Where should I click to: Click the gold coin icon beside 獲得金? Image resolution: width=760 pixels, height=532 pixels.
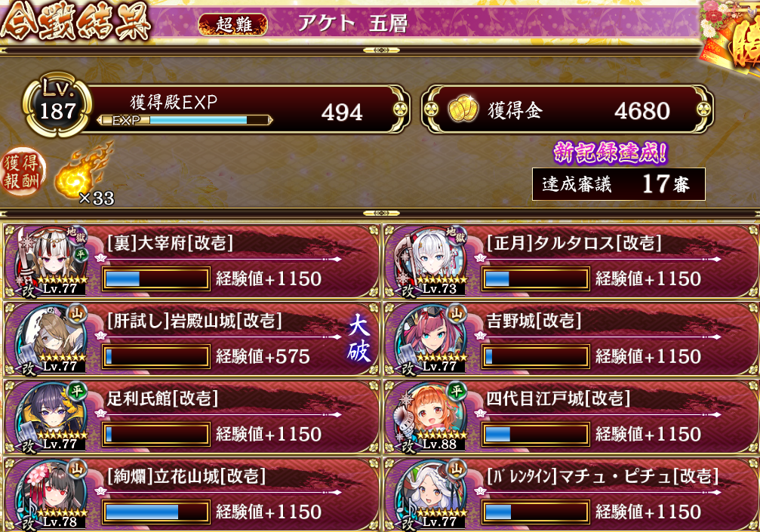[x=463, y=109]
